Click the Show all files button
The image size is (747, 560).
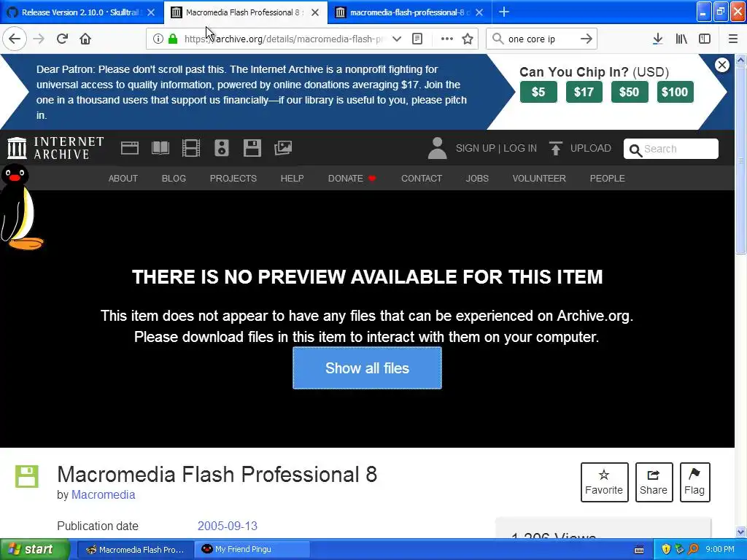click(x=368, y=368)
